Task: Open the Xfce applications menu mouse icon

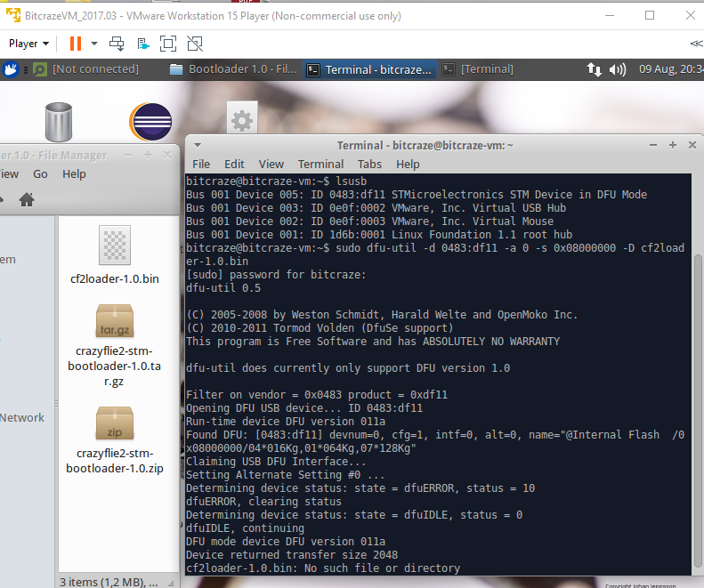Action: (x=11, y=69)
